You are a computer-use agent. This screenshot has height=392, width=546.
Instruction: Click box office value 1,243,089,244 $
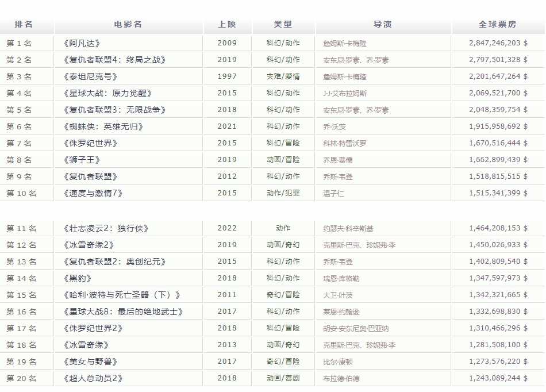tap(498, 378)
